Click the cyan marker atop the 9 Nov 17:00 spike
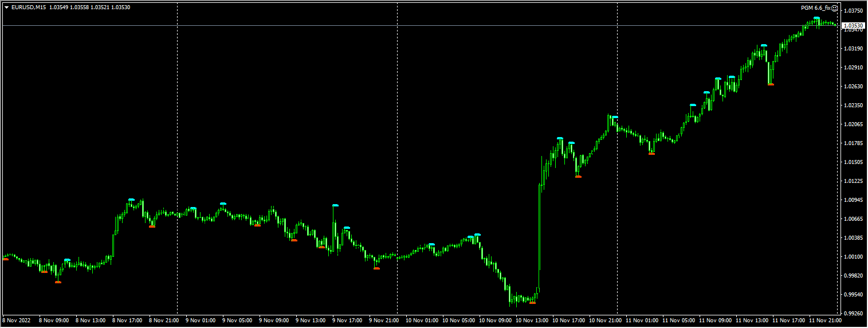The width and height of the screenshot is (868, 328). (335, 205)
